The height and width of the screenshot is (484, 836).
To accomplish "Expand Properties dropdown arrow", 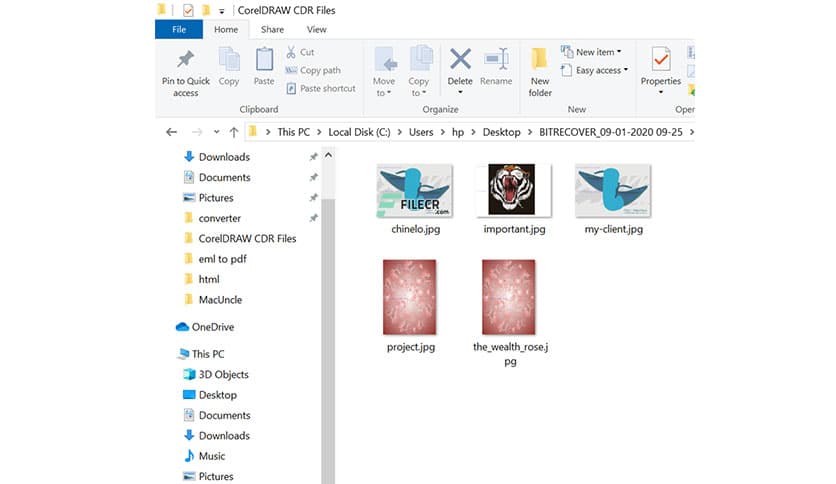I will [661, 92].
